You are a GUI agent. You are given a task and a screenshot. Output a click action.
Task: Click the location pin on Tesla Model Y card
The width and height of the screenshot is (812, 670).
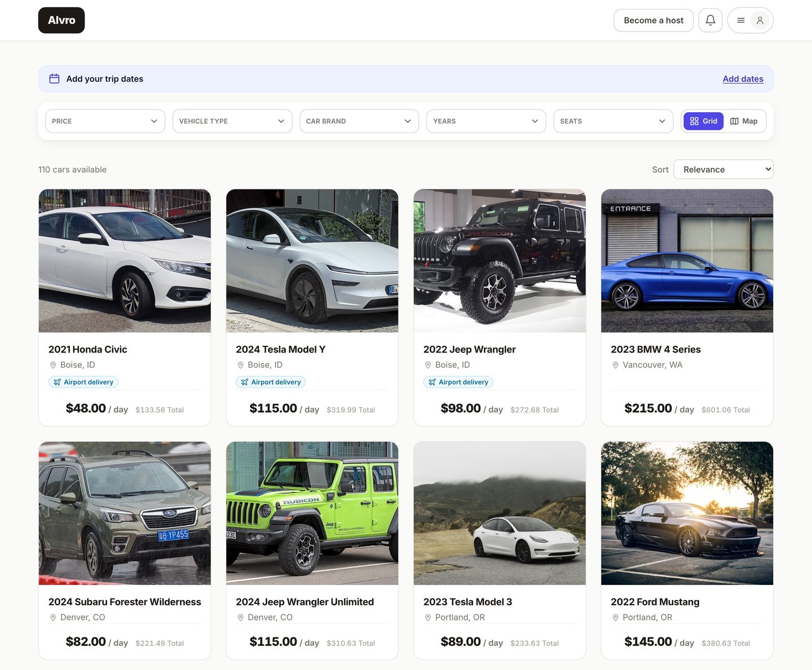(x=240, y=365)
